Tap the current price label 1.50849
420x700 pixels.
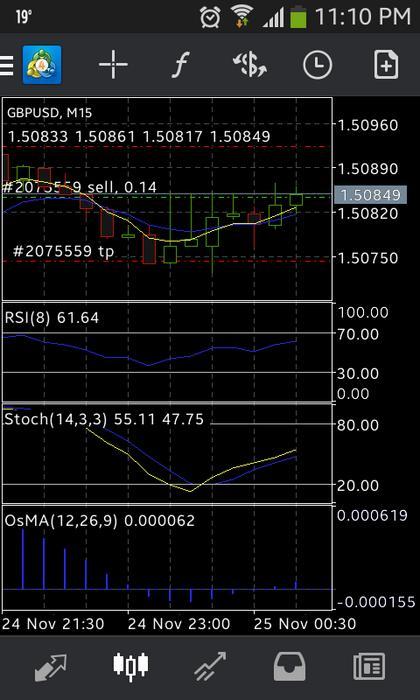click(370, 195)
